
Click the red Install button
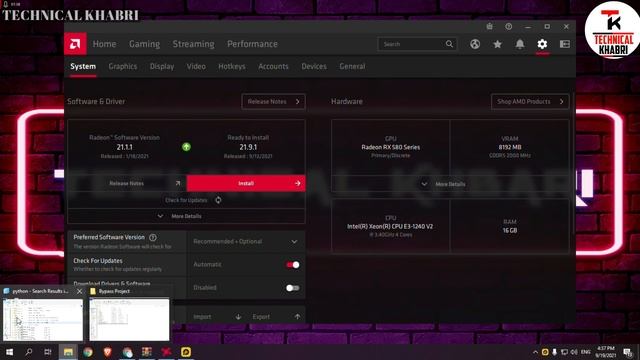246,183
